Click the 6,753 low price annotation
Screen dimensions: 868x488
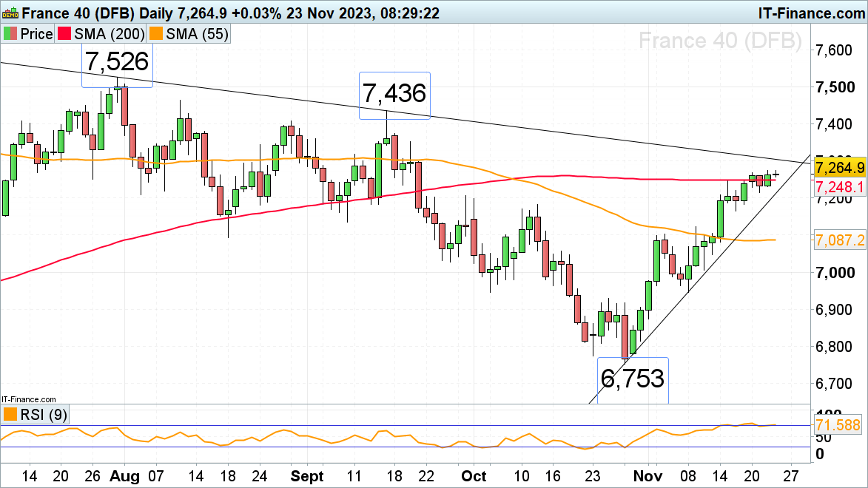[x=632, y=379]
